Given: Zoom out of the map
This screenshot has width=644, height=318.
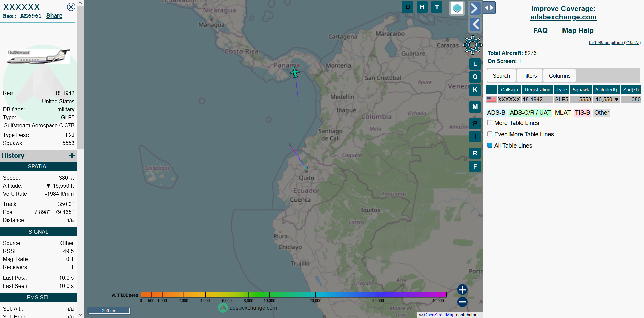Looking at the screenshot, I should [x=462, y=302].
